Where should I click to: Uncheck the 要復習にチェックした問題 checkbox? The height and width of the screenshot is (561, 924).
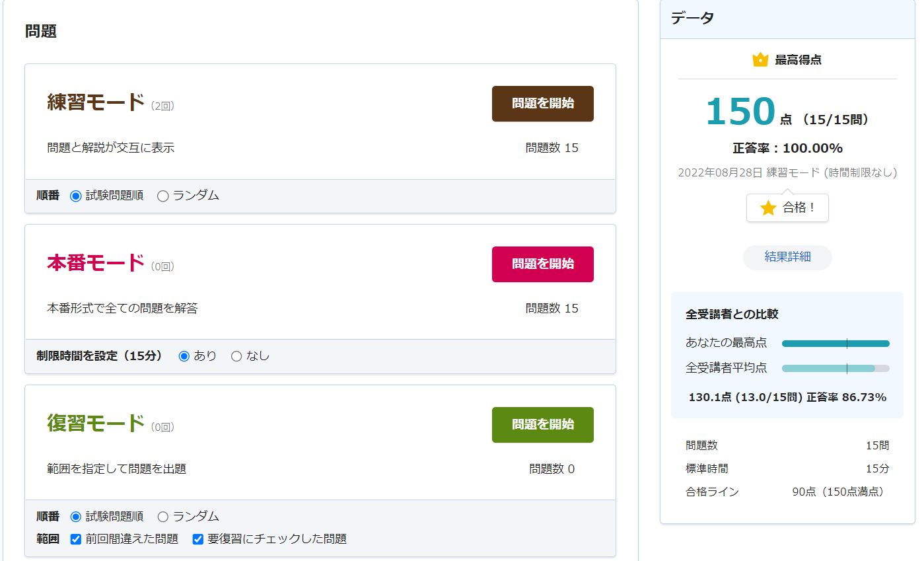(x=197, y=539)
